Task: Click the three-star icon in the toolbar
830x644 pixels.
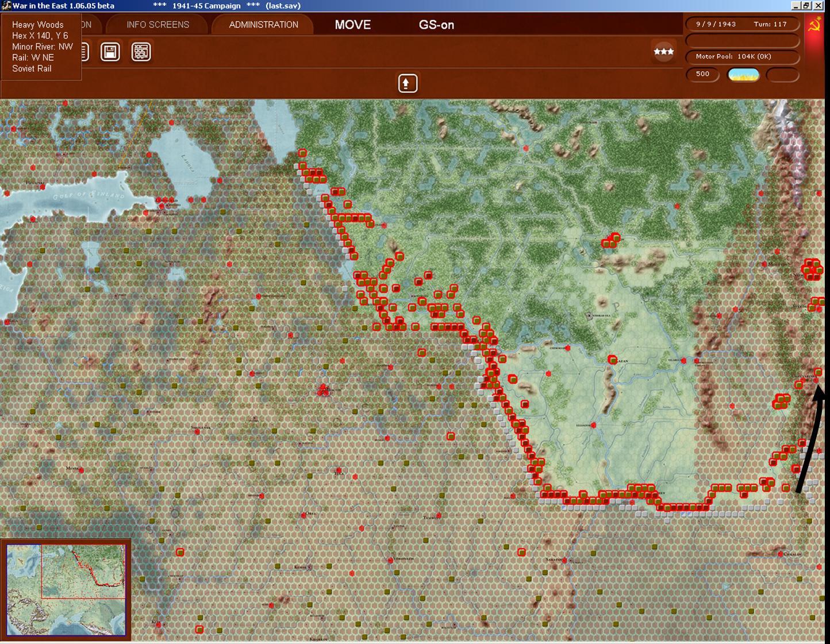Action: click(663, 52)
